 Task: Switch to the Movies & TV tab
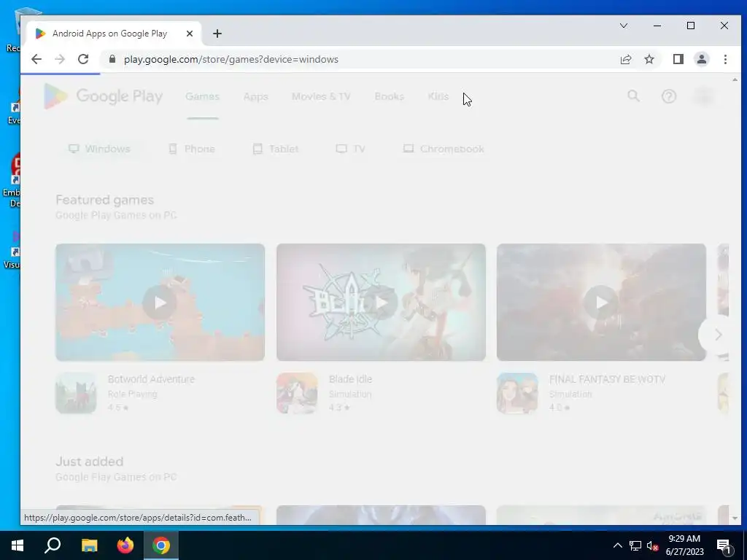click(x=321, y=96)
